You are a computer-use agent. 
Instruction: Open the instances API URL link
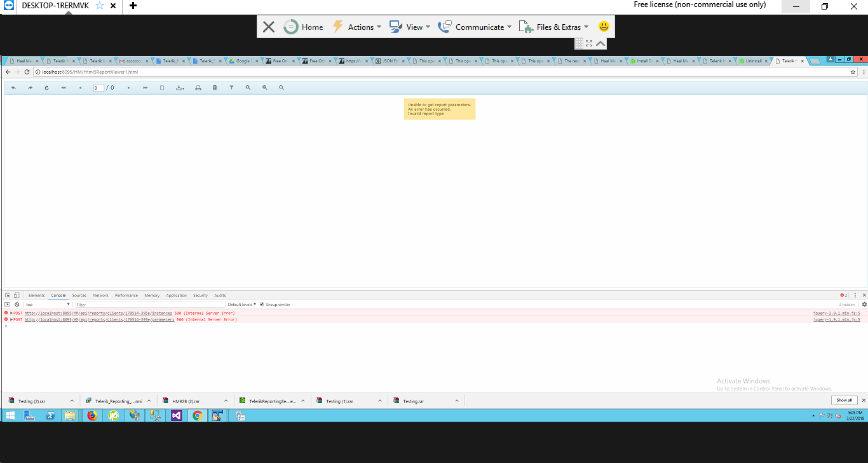coord(98,313)
